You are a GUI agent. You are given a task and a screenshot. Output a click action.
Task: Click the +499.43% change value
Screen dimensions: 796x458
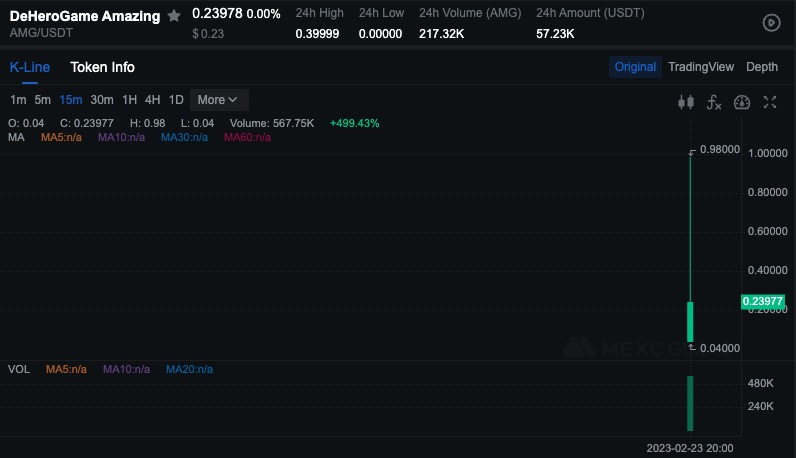pyautogui.click(x=354, y=123)
